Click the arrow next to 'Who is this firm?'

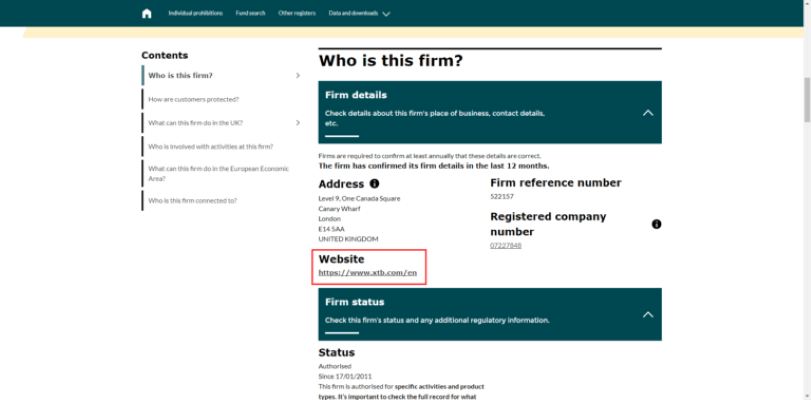point(298,76)
